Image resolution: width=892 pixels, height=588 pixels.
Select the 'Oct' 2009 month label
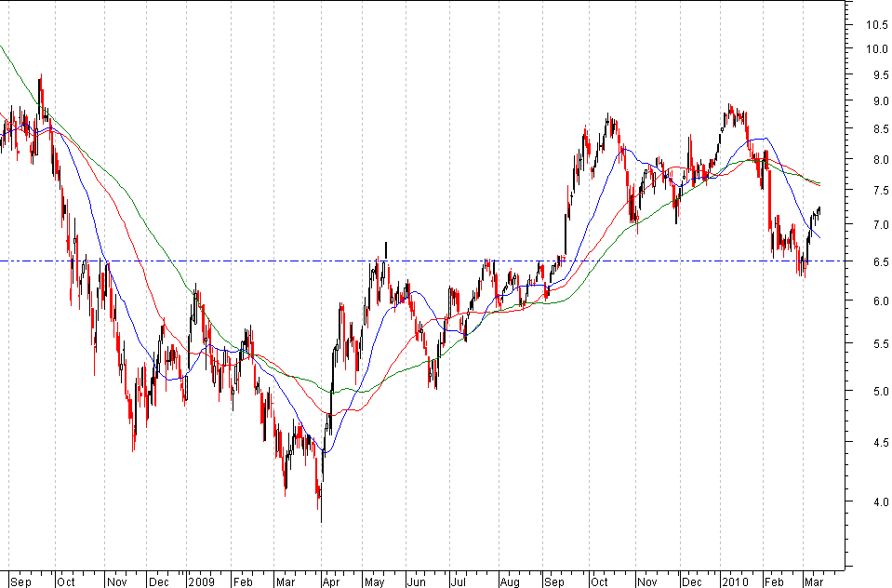(x=600, y=581)
